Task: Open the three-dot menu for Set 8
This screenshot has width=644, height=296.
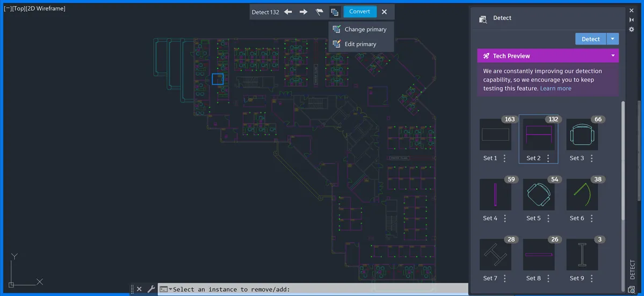Action: [x=548, y=278]
